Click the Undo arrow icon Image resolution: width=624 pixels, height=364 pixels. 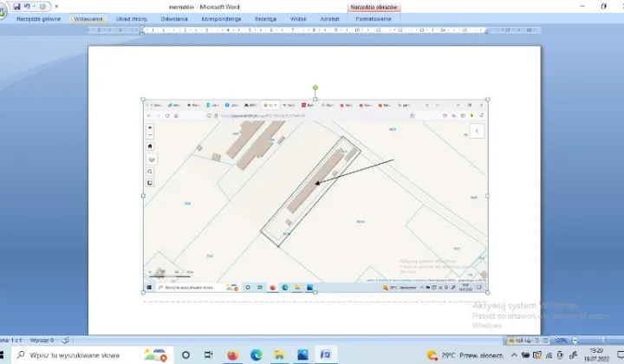27,6
